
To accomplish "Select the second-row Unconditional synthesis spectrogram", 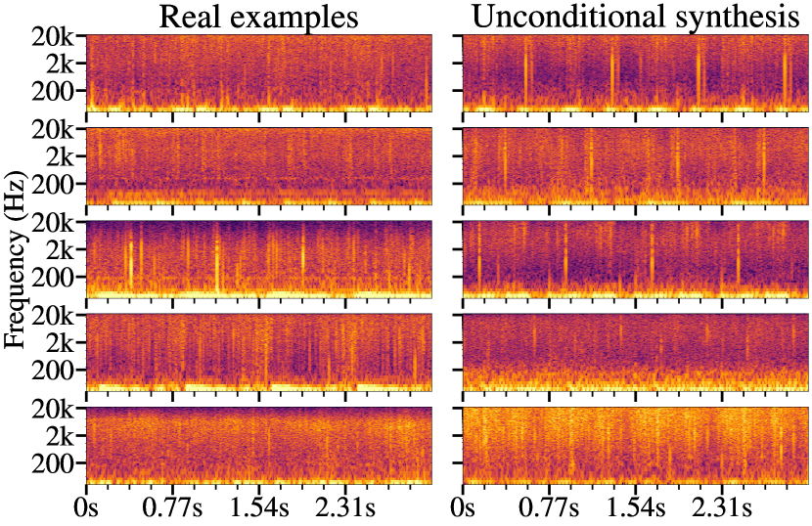I will coord(635,166).
